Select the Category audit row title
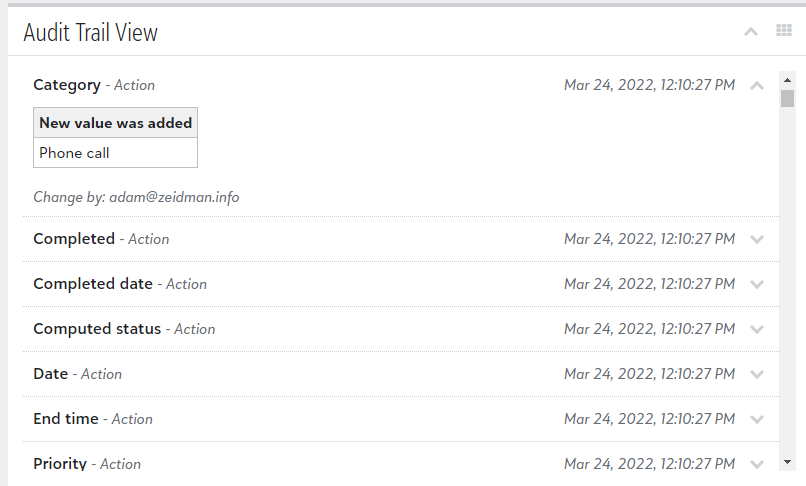Image resolution: width=806 pixels, height=486 pixels. pyautogui.click(x=67, y=85)
